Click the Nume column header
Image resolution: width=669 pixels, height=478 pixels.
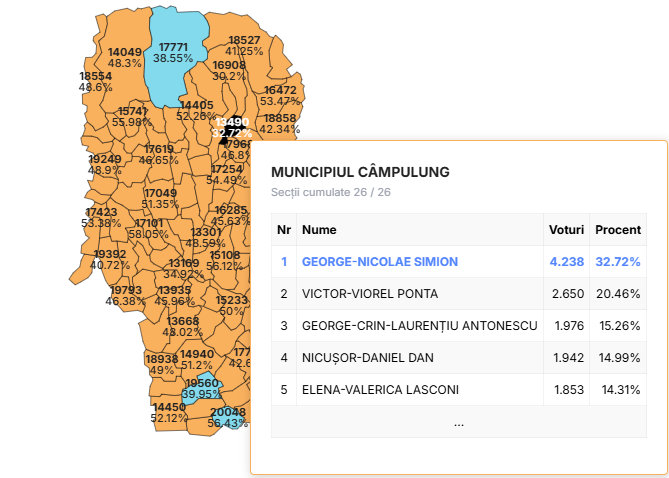pyautogui.click(x=320, y=230)
